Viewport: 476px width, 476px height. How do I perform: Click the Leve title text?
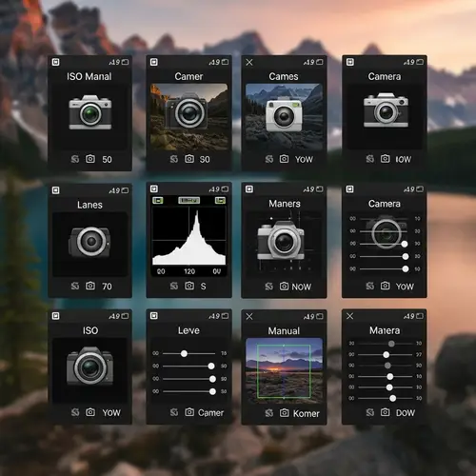188,330
